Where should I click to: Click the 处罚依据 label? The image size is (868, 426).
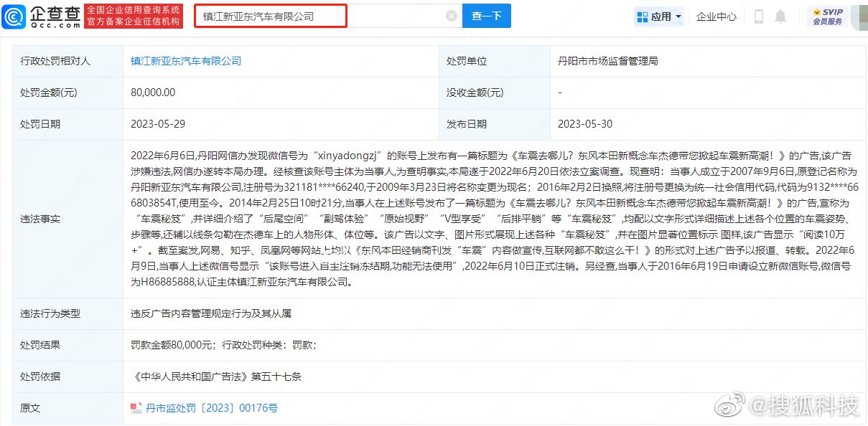tap(40, 377)
